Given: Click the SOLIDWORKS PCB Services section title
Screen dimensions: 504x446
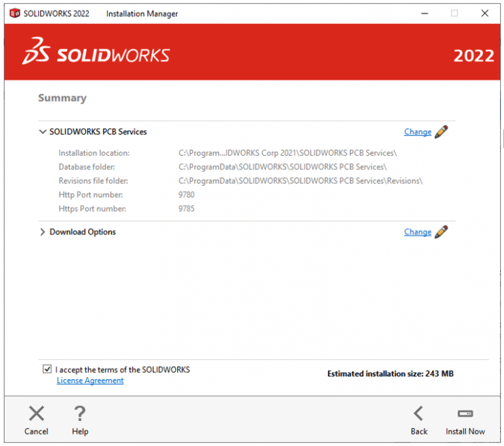Looking at the screenshot, I should coord(98,131).
